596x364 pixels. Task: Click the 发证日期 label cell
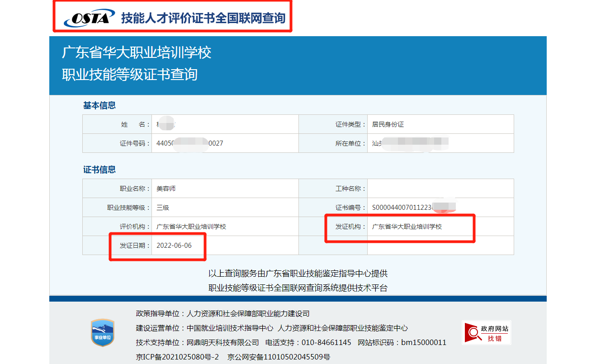[117, 246]
